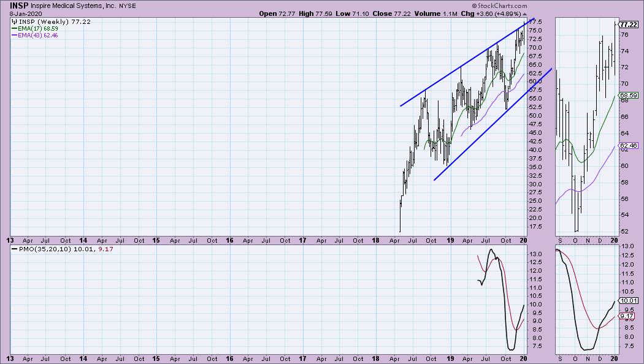
Task: Click the red 9.17 value in the PMO legend
Action: [105, 249]
